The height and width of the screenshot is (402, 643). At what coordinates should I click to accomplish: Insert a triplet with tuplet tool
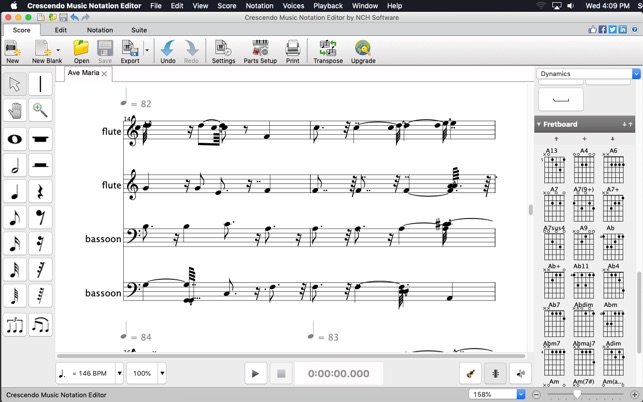[x=15, y=325]
